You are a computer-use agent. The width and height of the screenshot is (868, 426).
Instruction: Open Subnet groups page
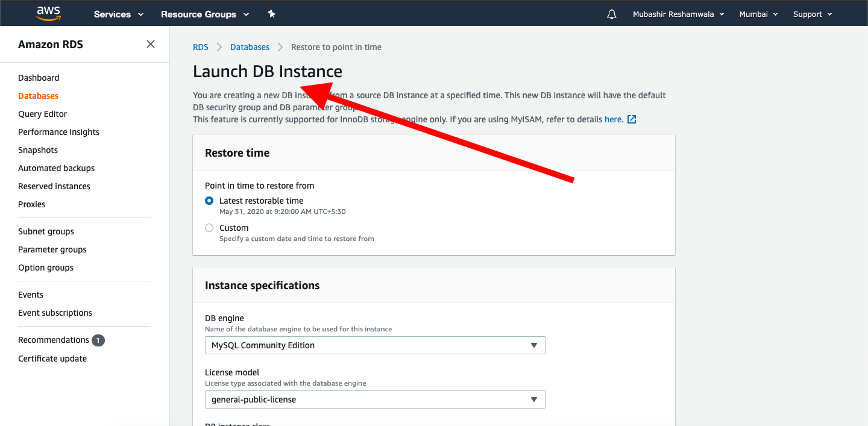(46, 231)
